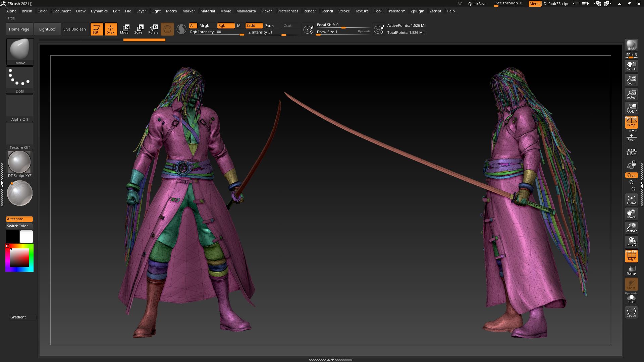Click previous UI layout icon

(598, 4)
